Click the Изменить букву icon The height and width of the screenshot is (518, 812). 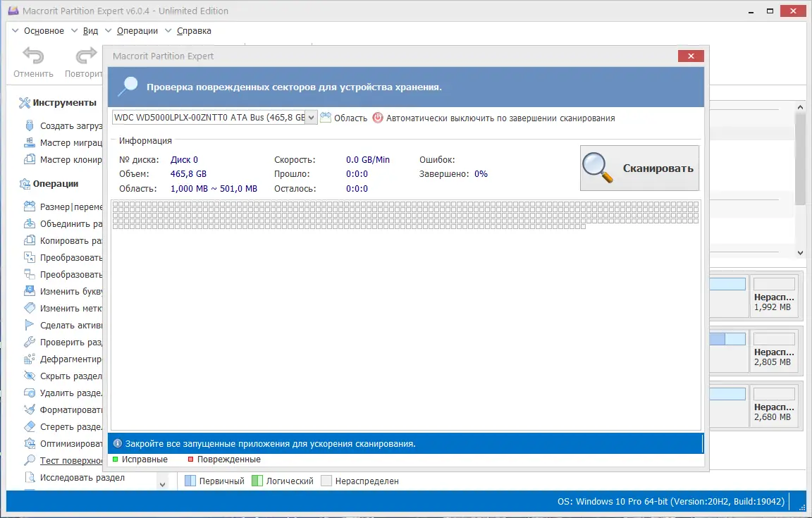pyautogui.click(x=30, y=291)
